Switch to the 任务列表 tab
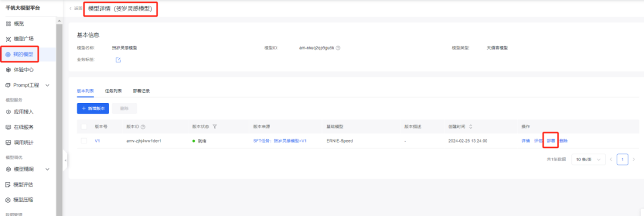The height and width of the screenshot is (216, 644). 114,90
